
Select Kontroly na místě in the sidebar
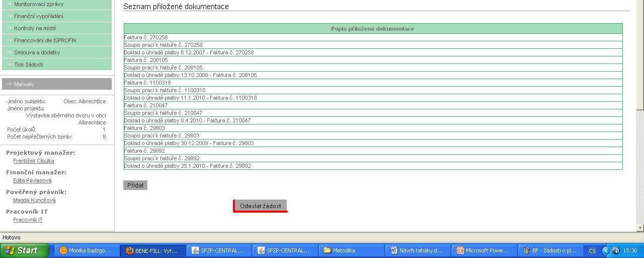tap(57, 28)
